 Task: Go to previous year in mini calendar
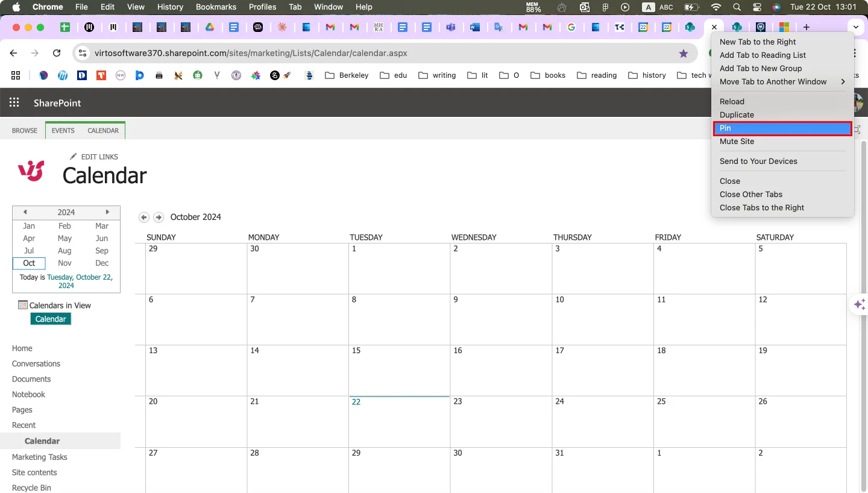pos(25,212)
